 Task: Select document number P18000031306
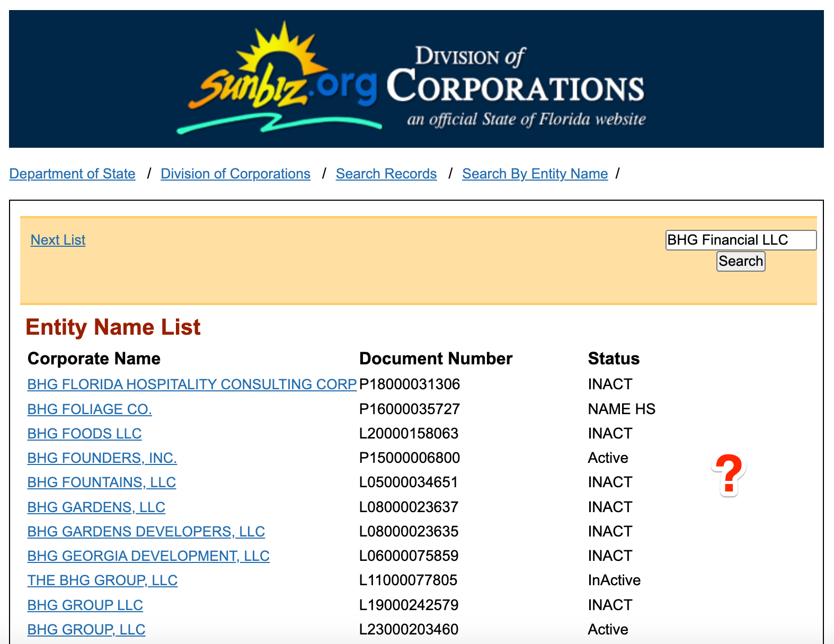coord(410,384)
